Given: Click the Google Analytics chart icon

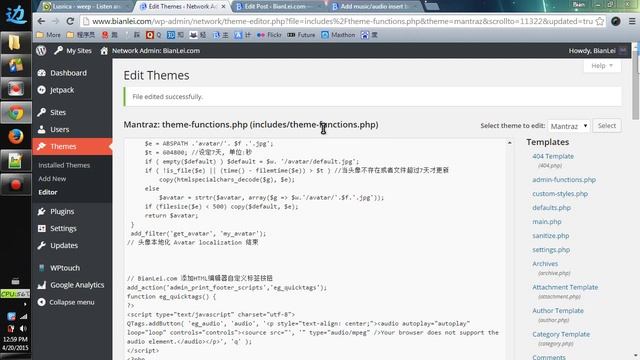Looking at the screenshot, I should point(42,285).
